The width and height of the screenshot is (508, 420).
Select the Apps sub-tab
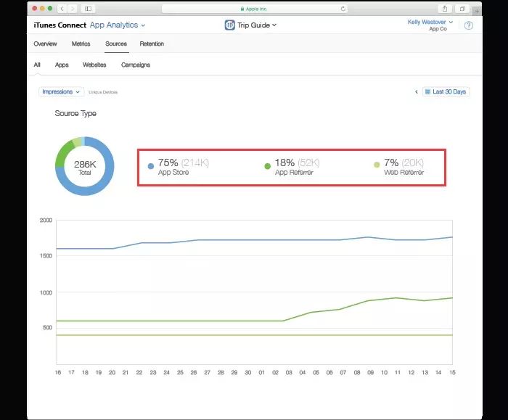click(x=62, y=65)
